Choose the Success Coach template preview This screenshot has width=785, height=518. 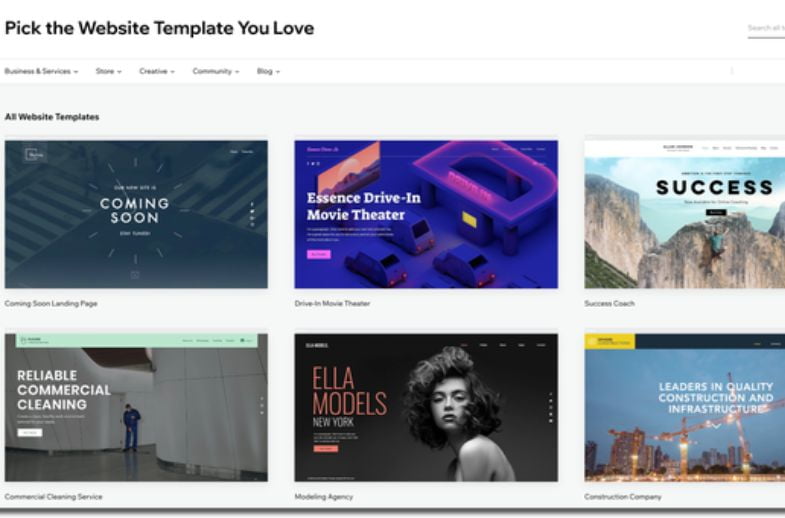(684, 214)
